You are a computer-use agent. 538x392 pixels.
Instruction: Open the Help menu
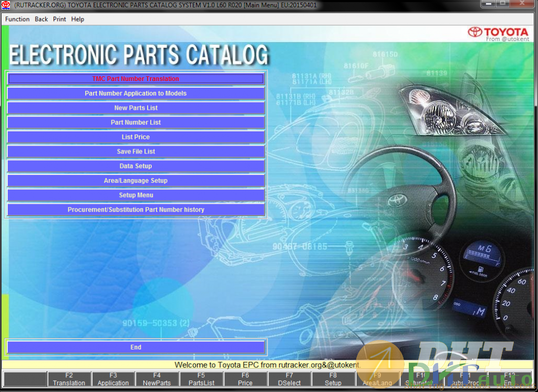pyautogui.click(x=78, y=19)
